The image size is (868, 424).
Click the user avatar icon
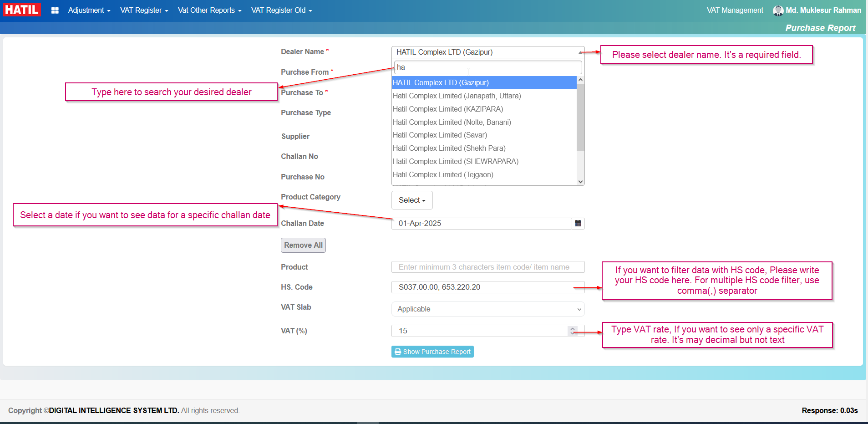(778, 10)
